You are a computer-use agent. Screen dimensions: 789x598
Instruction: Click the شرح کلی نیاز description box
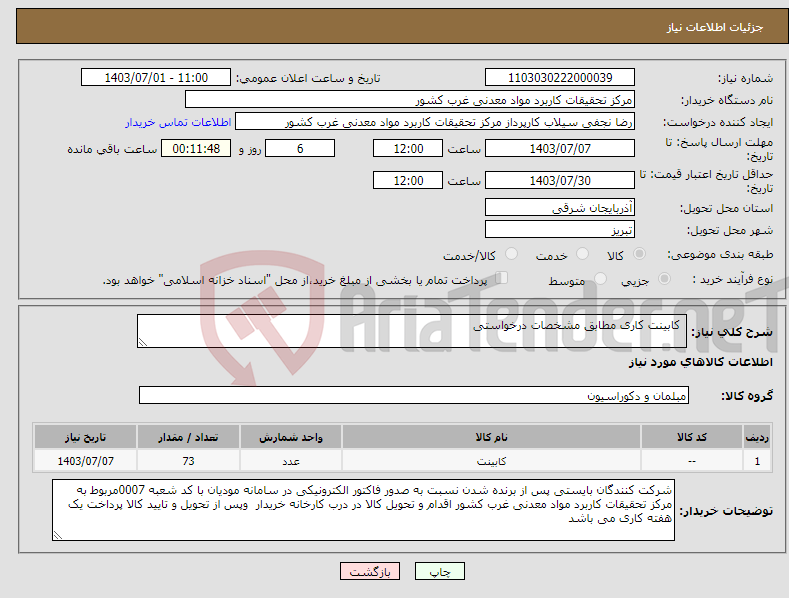412,331
